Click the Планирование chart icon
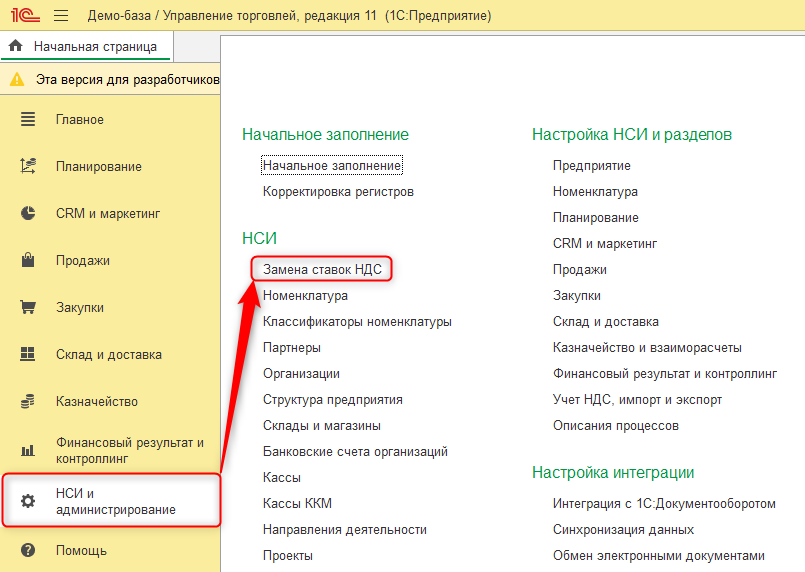This screenshot has width=805, height=572. pyautogui.click(x=28, y=166)
